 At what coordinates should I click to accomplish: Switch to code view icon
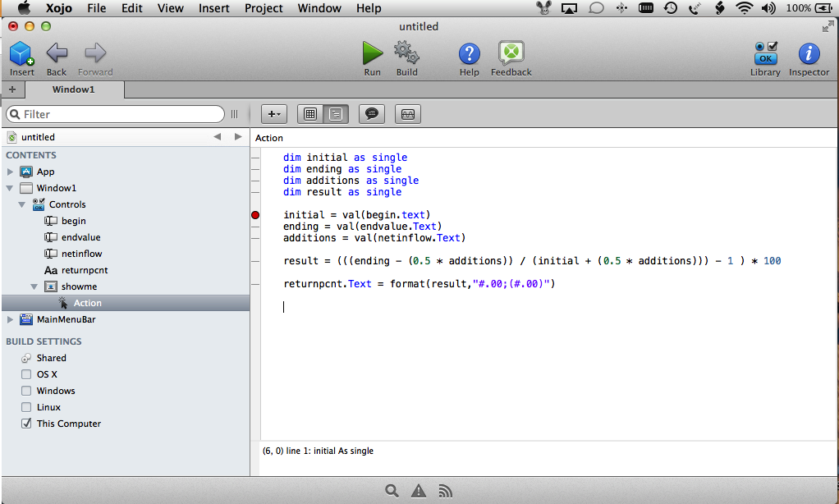(336, 114)
